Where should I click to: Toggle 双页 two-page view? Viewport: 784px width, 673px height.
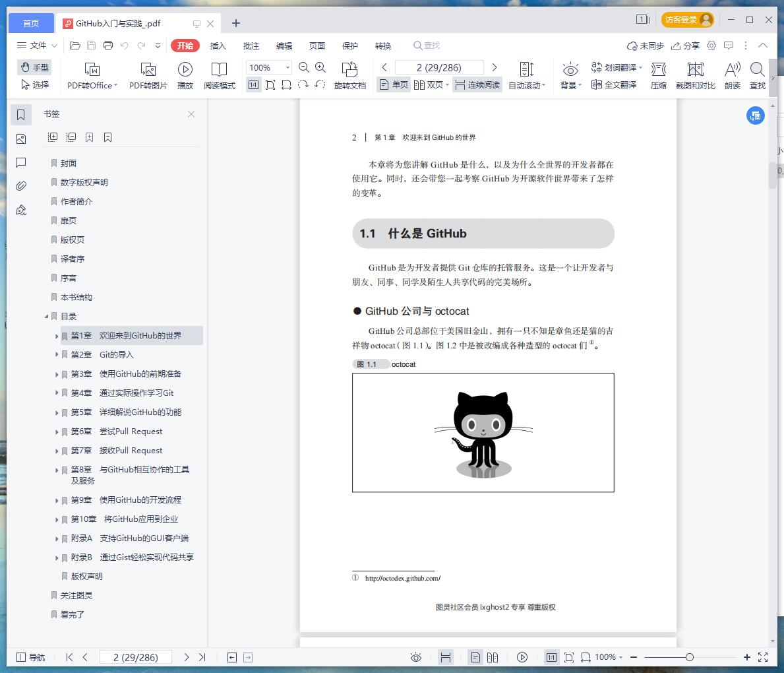tap(431, 84)
